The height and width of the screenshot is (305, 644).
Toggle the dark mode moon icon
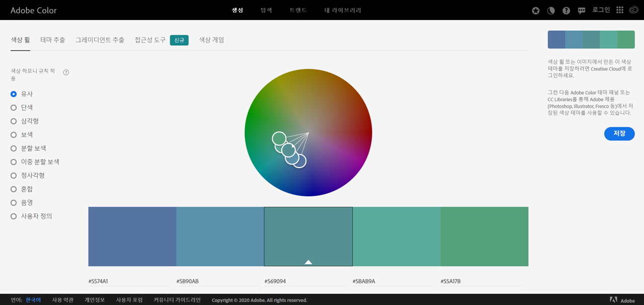551,11
